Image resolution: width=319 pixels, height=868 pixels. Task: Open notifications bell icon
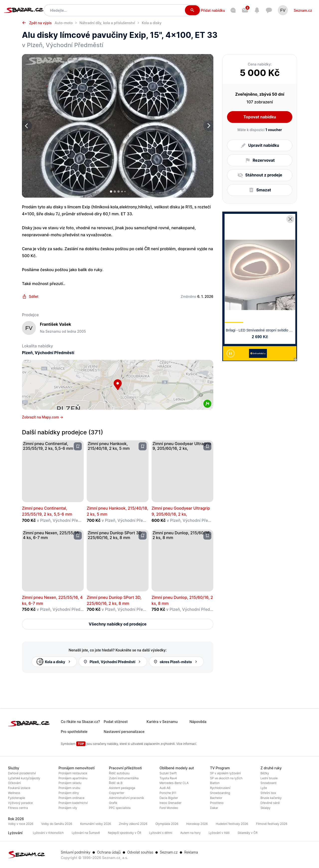(x=257, y=10)
